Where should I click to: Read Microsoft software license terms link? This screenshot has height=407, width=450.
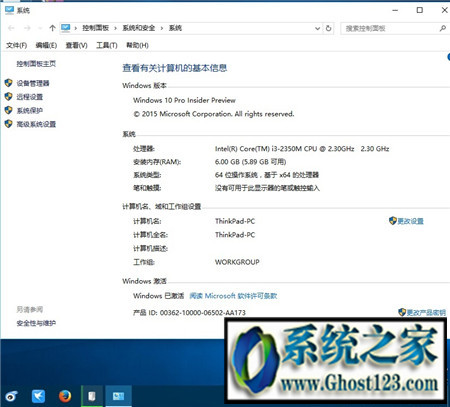tap(233, 296)
